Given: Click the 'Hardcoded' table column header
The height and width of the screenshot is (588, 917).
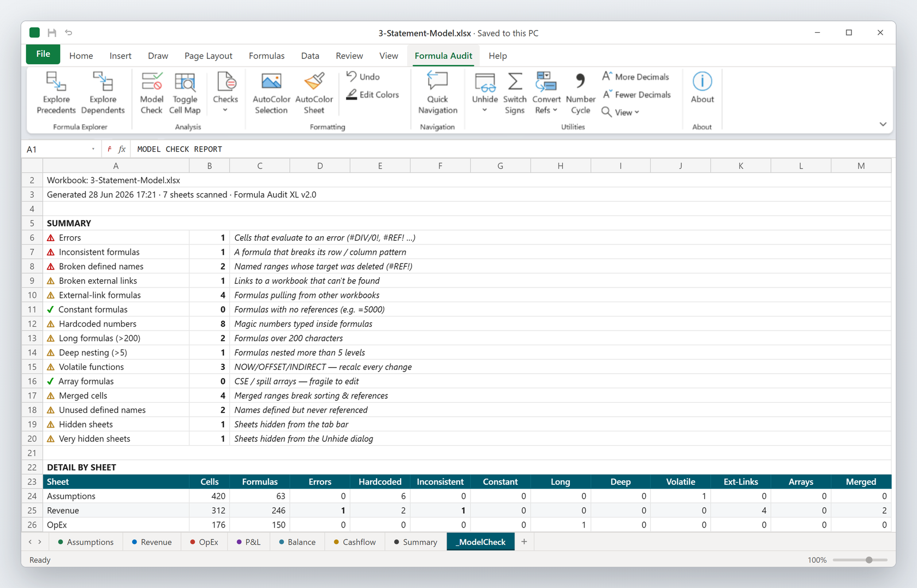Looking at the screenshot, I should (x=380, y=482).
